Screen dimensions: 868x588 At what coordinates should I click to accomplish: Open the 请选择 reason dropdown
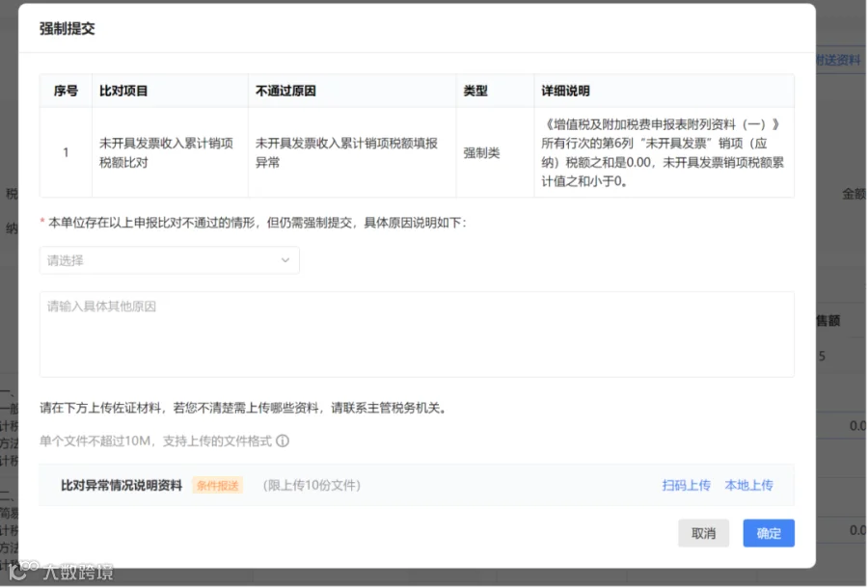click(170, 260)
